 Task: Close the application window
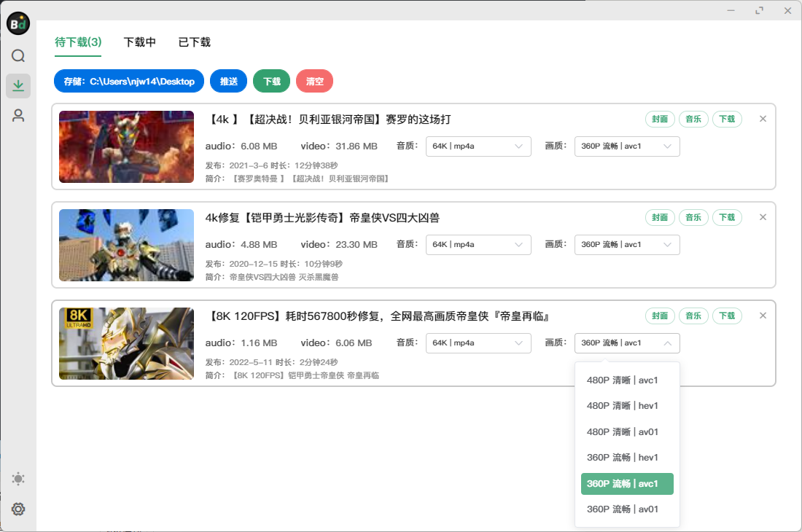pos(787,10)
